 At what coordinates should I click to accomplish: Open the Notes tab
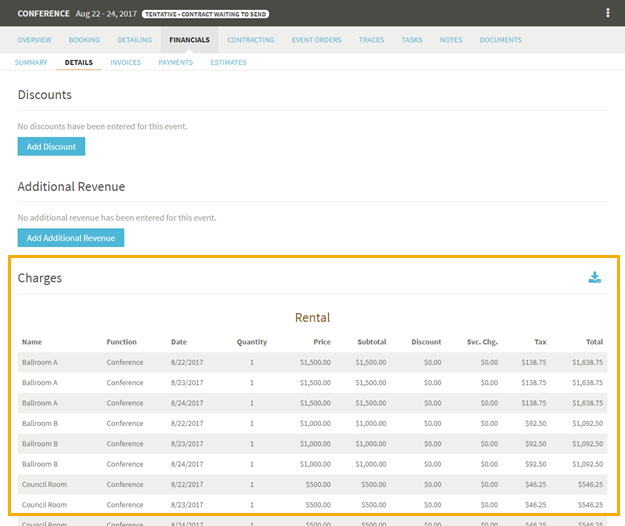[450, 40]
